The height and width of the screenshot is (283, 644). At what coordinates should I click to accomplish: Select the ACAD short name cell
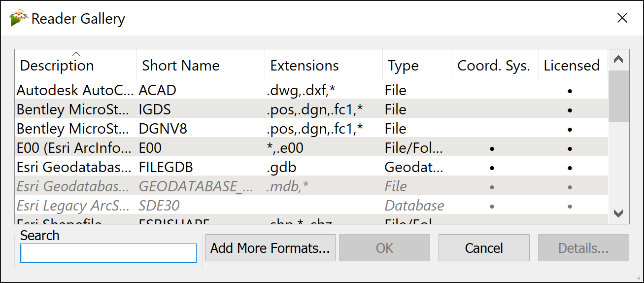(x=158, y=90)
